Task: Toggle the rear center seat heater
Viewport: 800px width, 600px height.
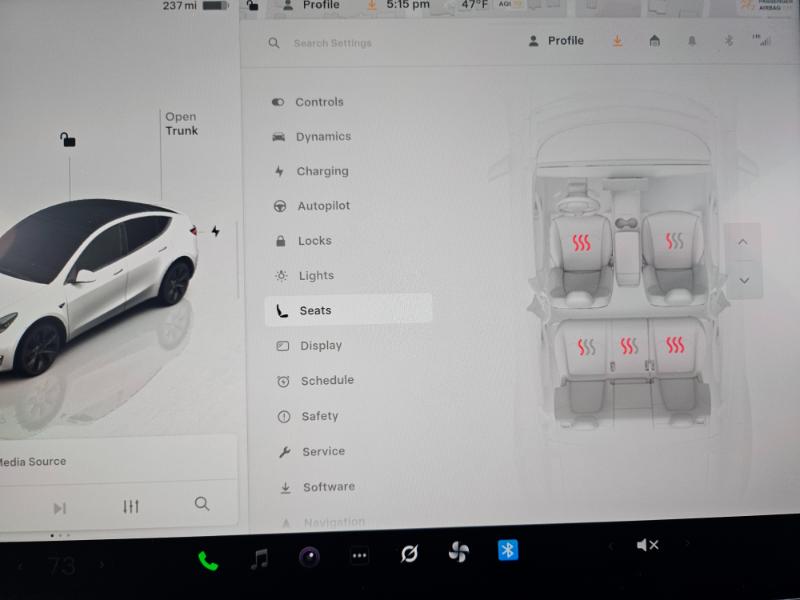Action: point(628,346)
